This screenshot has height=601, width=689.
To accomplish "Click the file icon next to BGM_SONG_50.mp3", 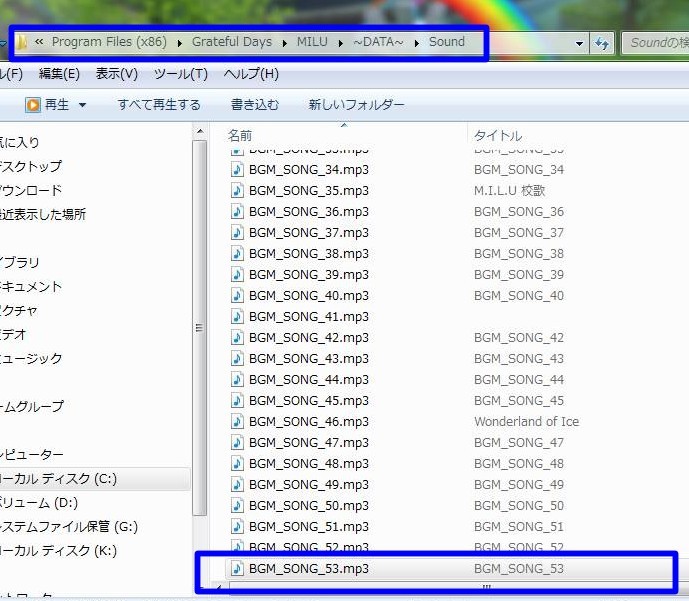I will click(x=237, y=505).
